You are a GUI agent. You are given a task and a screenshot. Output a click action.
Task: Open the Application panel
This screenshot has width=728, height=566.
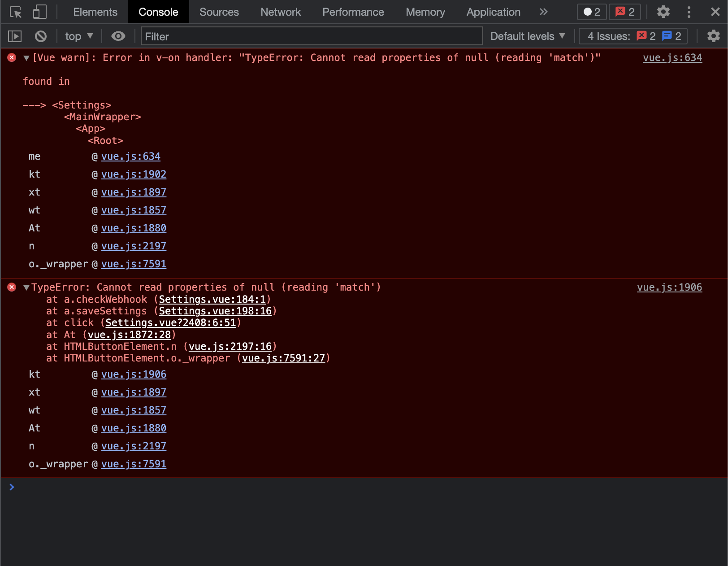point(493,12)
